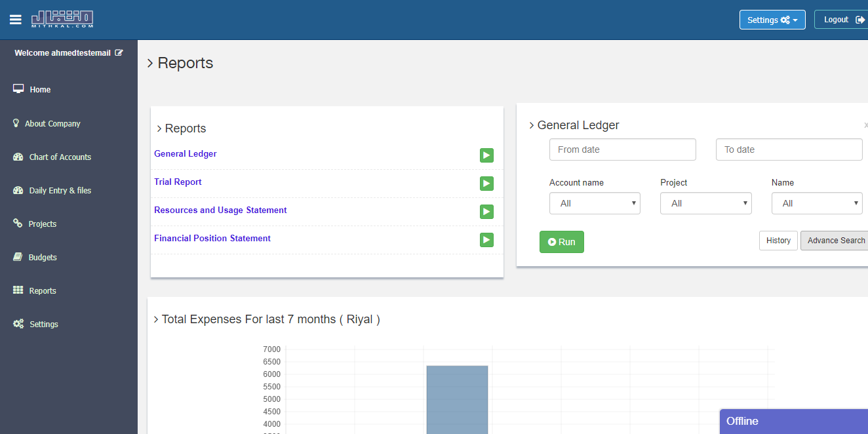
Task: Open Budgets in sidebar
Action: point(43,257)
